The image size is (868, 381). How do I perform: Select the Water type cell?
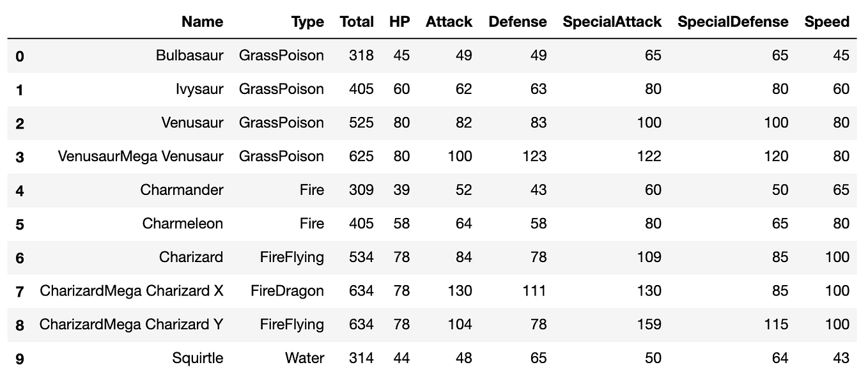coord(305,358)
